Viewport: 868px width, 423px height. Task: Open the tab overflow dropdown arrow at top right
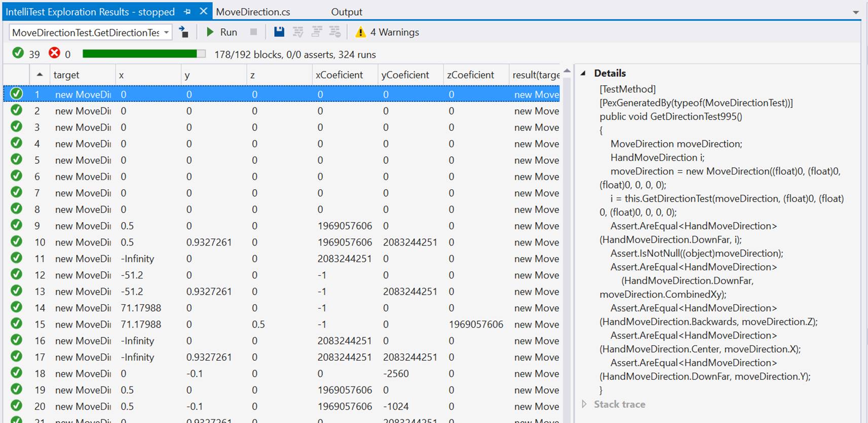point(856,12)
